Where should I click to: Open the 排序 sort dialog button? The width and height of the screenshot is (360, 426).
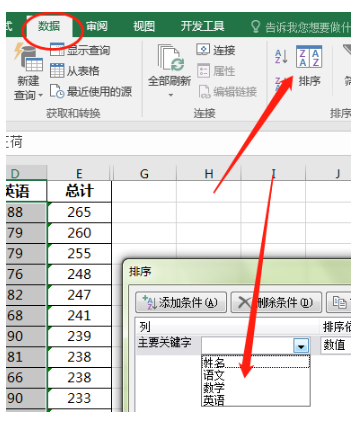coord(309,66)
